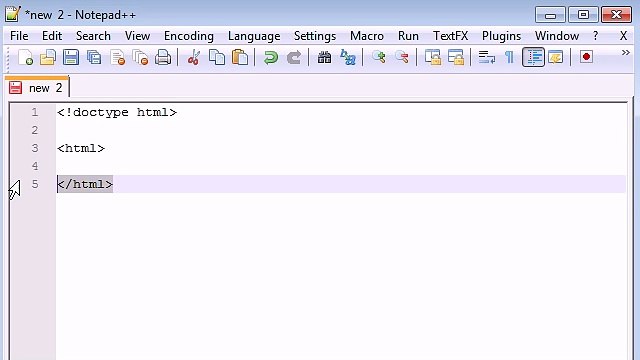Copy selection with the Copy icon
This screenshot has height=360, width=640.
click(x=217, y=57)
